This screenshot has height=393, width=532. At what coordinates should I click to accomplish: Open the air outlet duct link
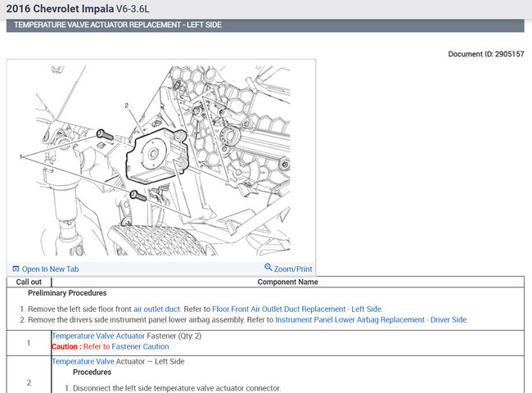tap(156, 309)
